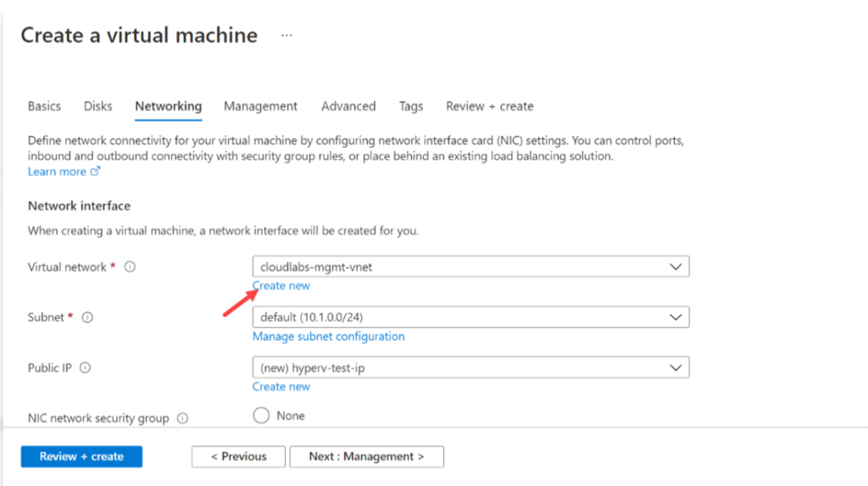The width and height of the screenshot is (868, 486).
Task: Click Manage subnet configuration link
Action: pyautogui.click(x=329, y=337)
